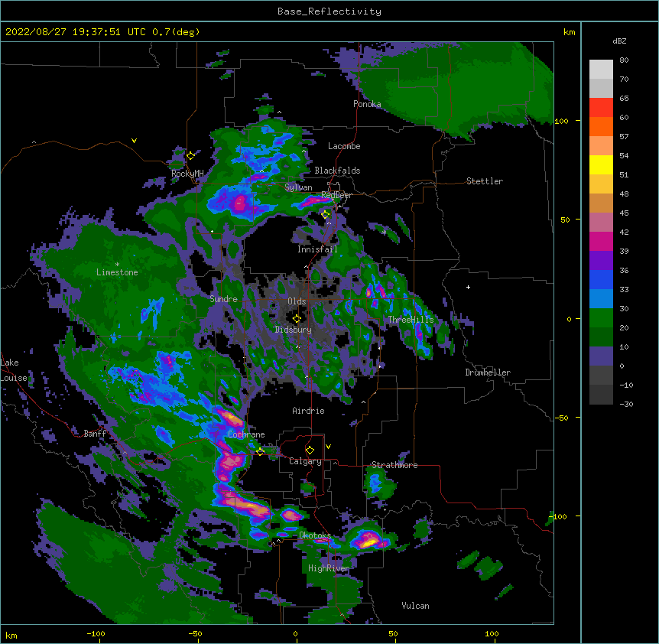The width and height of the screenshot is (659, 644).
Task: Click the Calgary city label
Action: [x=305, y=461]
